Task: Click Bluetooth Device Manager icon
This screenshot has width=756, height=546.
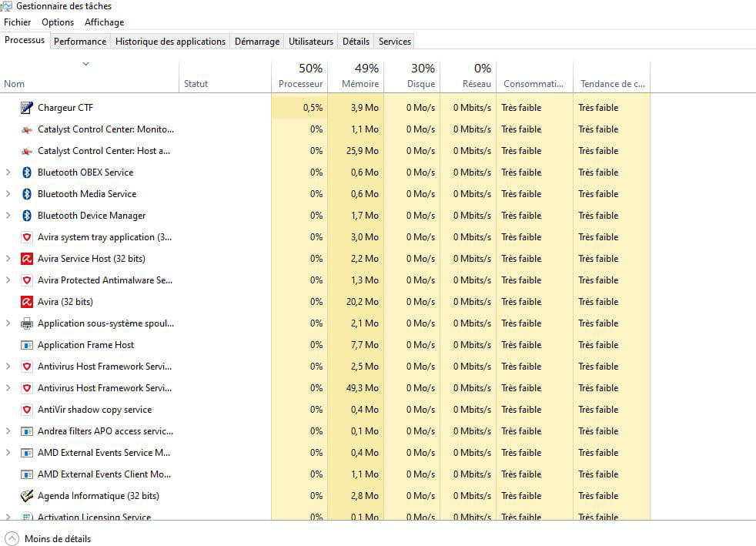Action: click(27, 216)
